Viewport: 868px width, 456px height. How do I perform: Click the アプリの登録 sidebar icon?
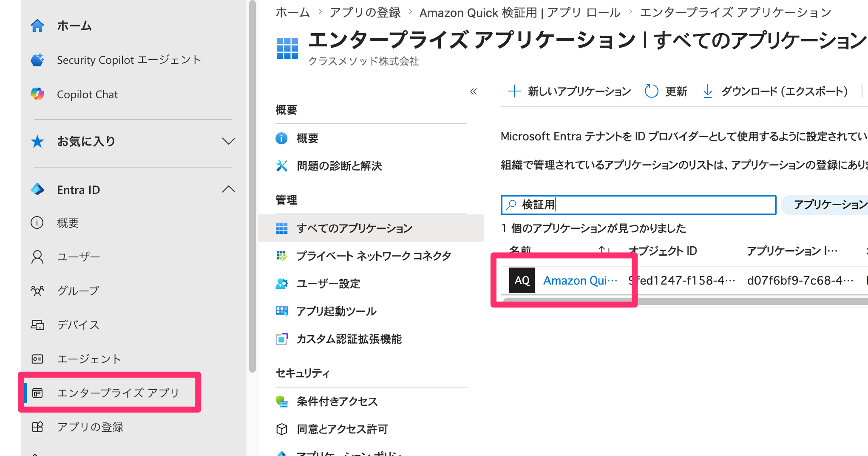37,427
